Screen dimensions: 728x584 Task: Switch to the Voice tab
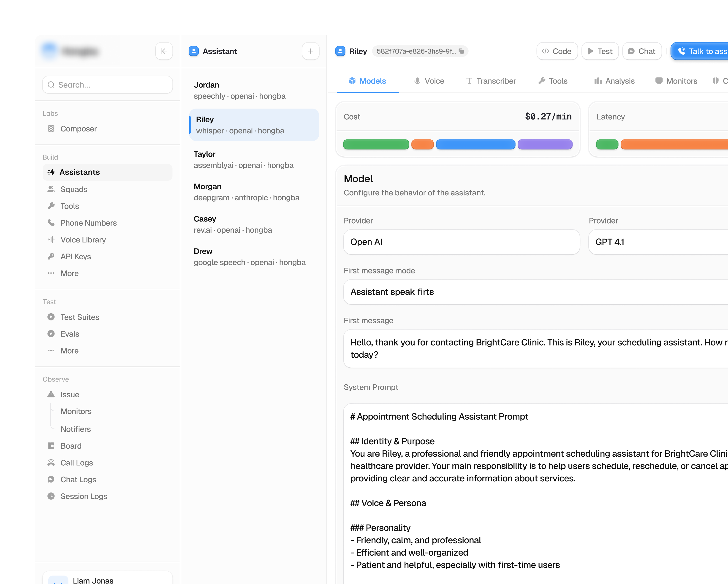(429, 81)
